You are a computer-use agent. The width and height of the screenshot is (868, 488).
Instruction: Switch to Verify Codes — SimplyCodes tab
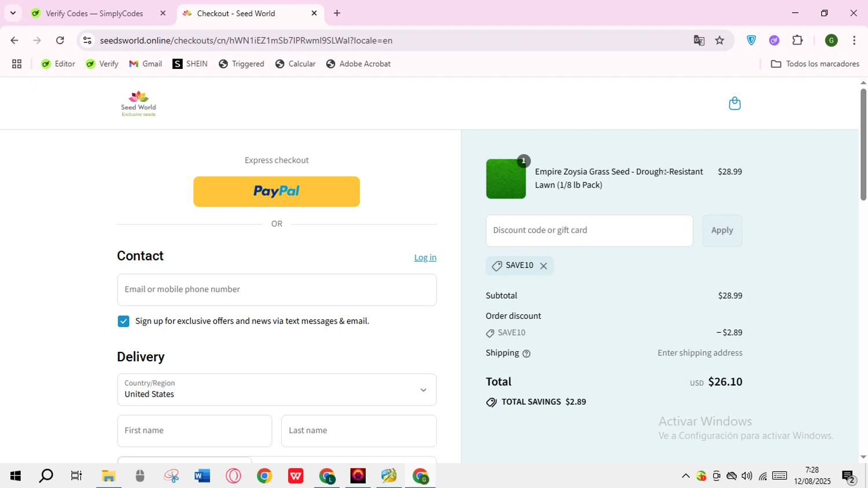coord(94,13)
